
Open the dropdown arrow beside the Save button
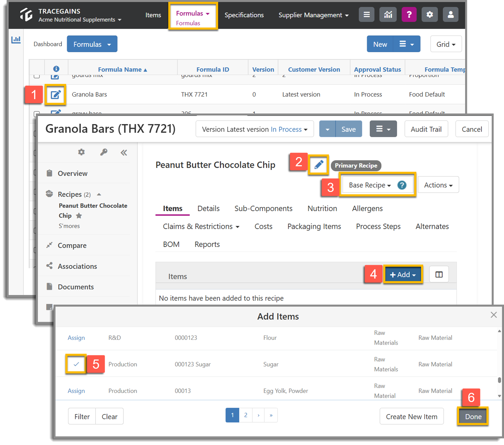[x=327, y=129]
